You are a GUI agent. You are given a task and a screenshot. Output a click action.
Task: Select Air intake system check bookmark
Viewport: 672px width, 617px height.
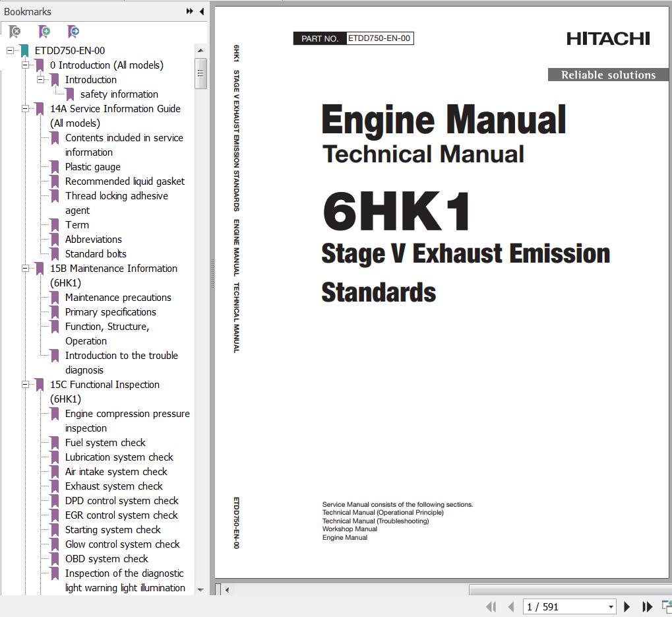point(116,472)
